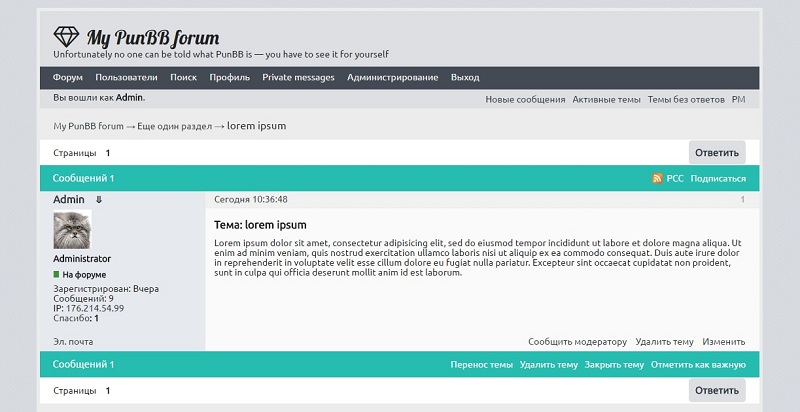Open Пользователи in the navigation bar
800x412 pixels.
tap(126, 78)
